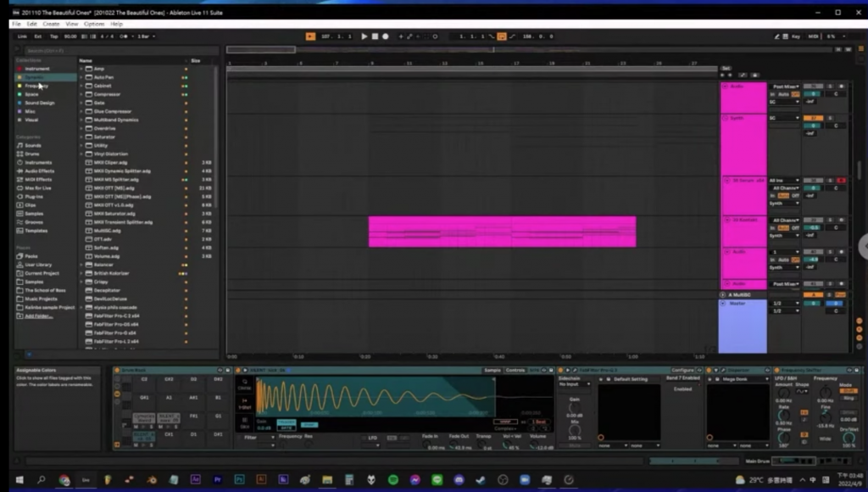Open the Packs place
The width and height of the screenshot is (868, 492).
[31, 256]
